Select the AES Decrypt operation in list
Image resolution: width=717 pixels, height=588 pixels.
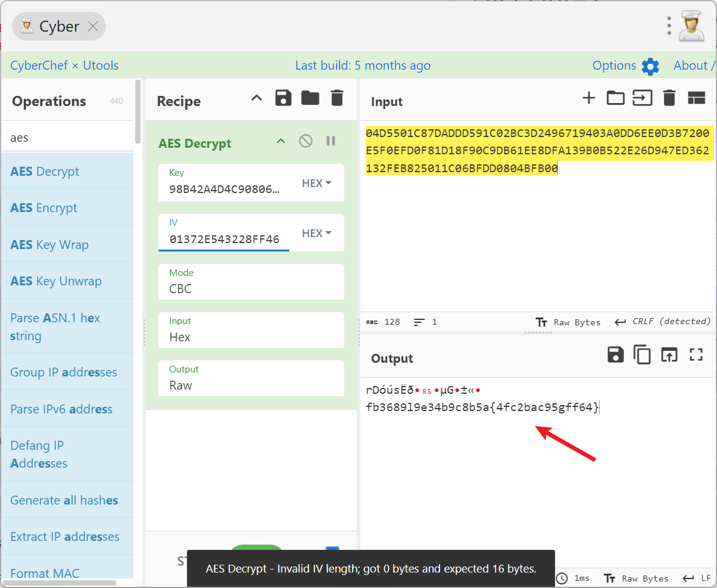click(x=67, y=172)
